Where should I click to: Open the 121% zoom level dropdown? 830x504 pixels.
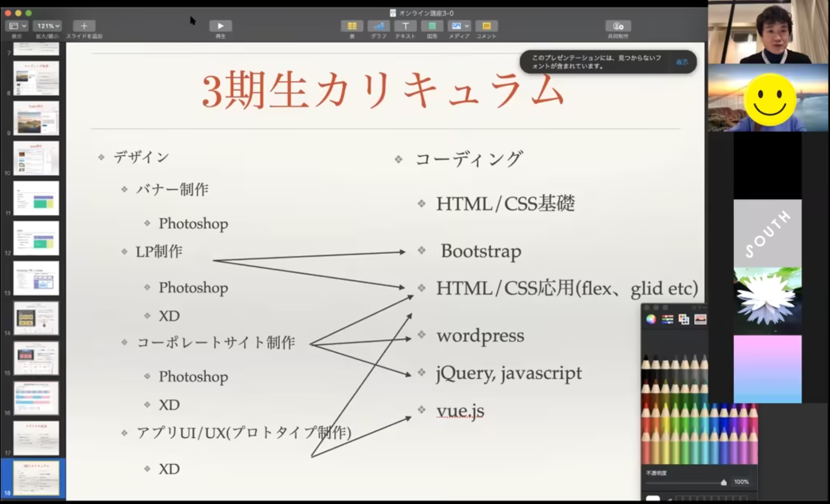click(x=47, y=26)
